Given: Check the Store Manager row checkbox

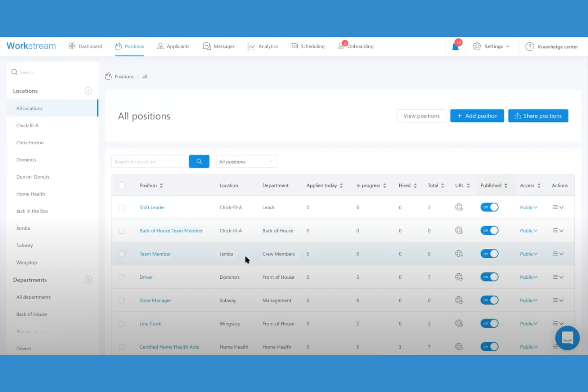Looking at the screenshot, I should point(122,301).
